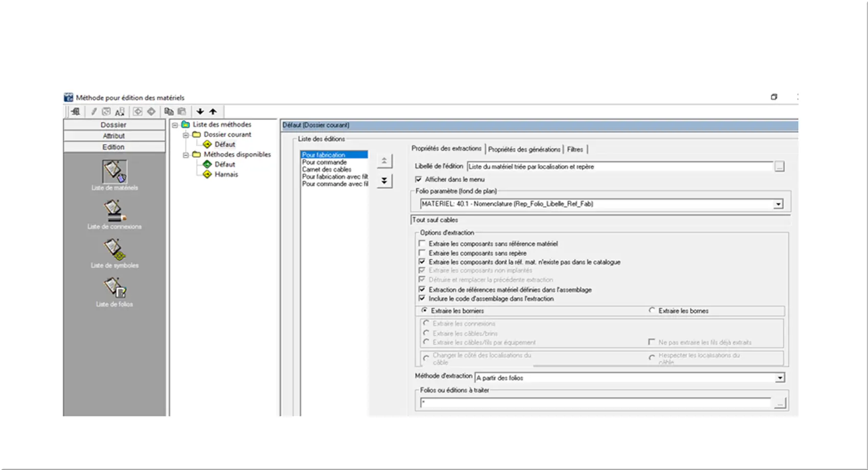Image resolution: width=868 pixels, height=470 pixels.
Task: Select Défaut under Dossier courant
Action: (225, 144)
